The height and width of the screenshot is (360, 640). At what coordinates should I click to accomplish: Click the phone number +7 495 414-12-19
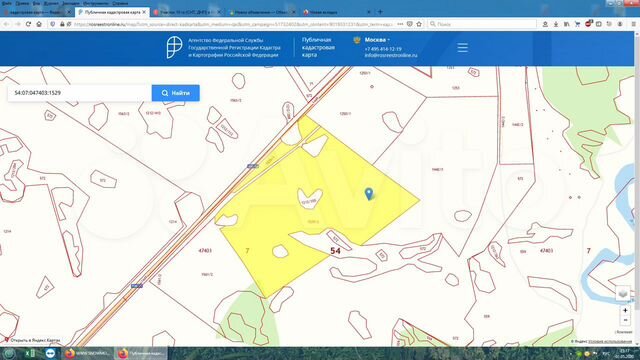(x=383, y=49)
